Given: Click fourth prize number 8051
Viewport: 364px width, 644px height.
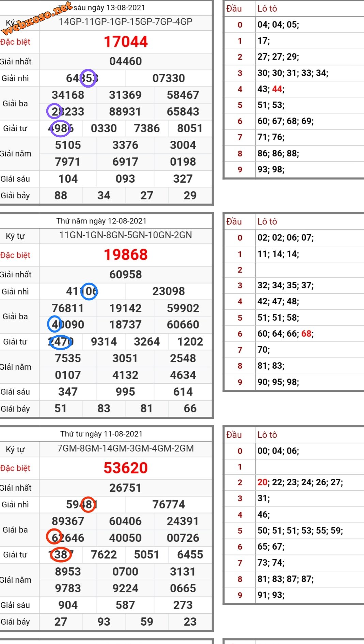Looking at the screenshot, I should tap(190, 128).
